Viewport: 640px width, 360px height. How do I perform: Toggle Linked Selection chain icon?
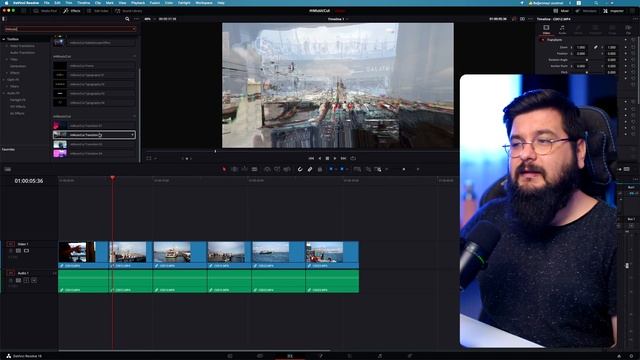(310, 169)
